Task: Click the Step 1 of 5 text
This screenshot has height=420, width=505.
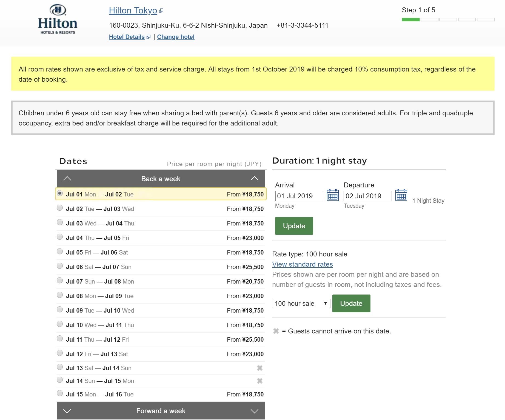Action: coord(418,10)
